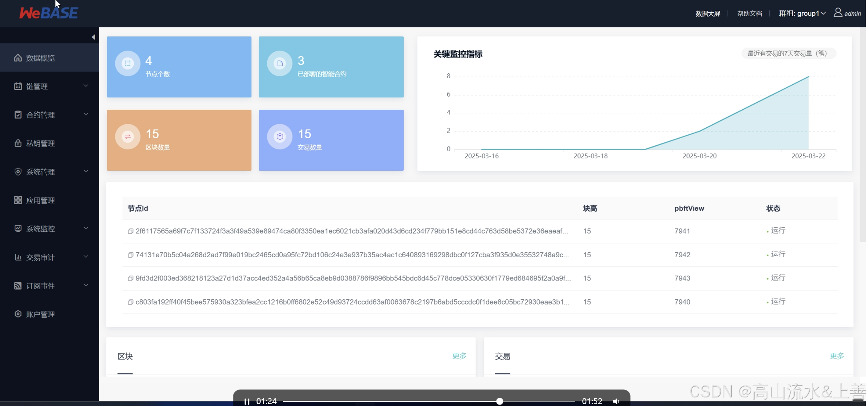Image resolution: width=868 pixels, height=406 pixels.
Task: Open 帮助文档 link in header
Action: click(749, 13)
